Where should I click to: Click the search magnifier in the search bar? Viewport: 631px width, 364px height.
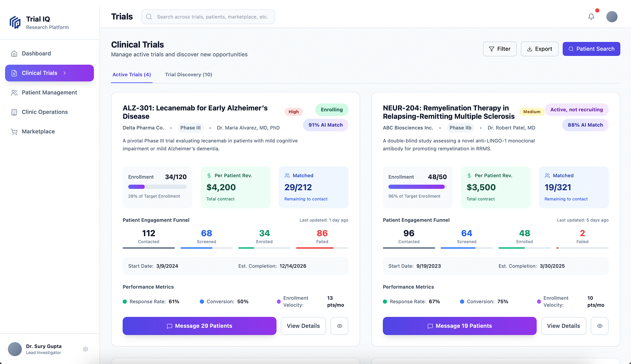tap(149, 17)
